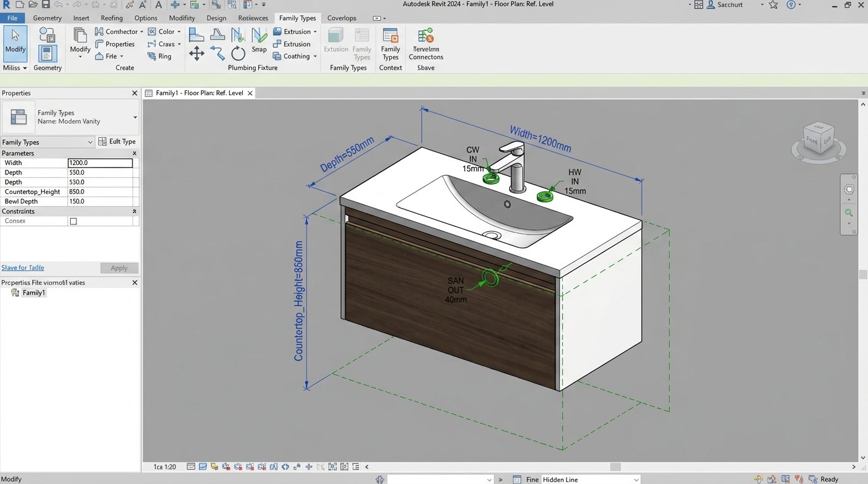Click the Eult Type button
The image size is (868, 484).
(117, 142)
